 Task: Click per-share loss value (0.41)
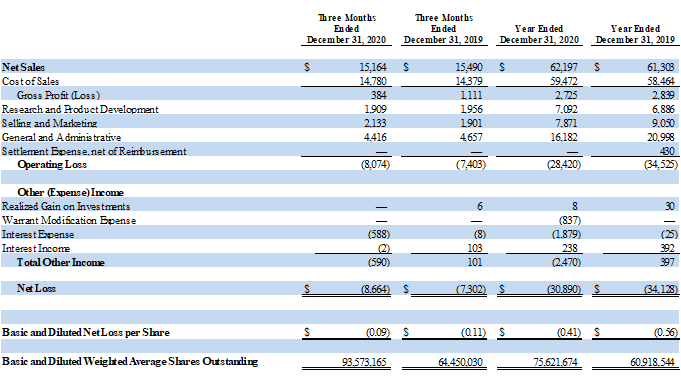pyautogui.click(x=569, y=332)
